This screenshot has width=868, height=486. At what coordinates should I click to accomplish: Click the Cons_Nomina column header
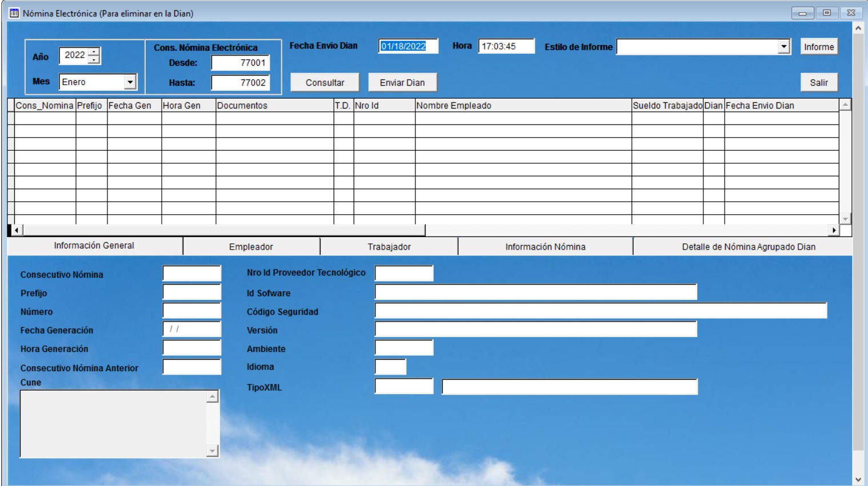pyautogui.click(x=45, y=105)
